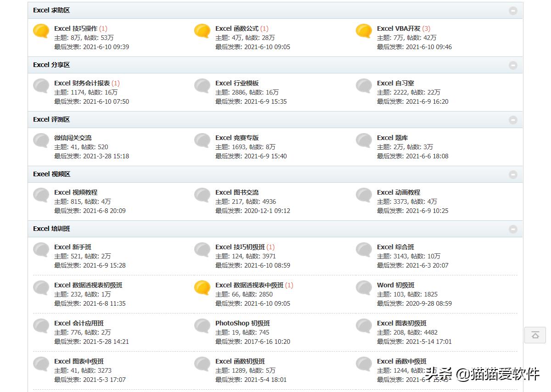Open the Excel 新手班 forum
The image size is (551, 392).
(x=73, y=247)
